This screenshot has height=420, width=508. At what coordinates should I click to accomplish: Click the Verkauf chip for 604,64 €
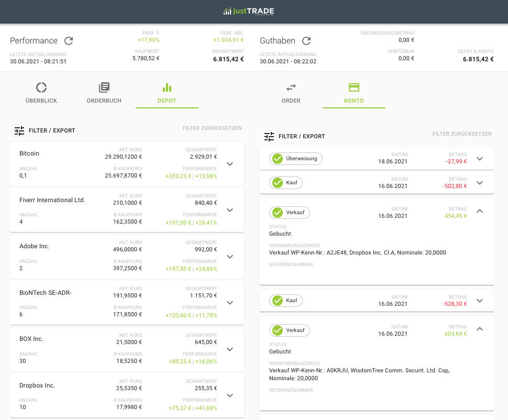[289, 330]
